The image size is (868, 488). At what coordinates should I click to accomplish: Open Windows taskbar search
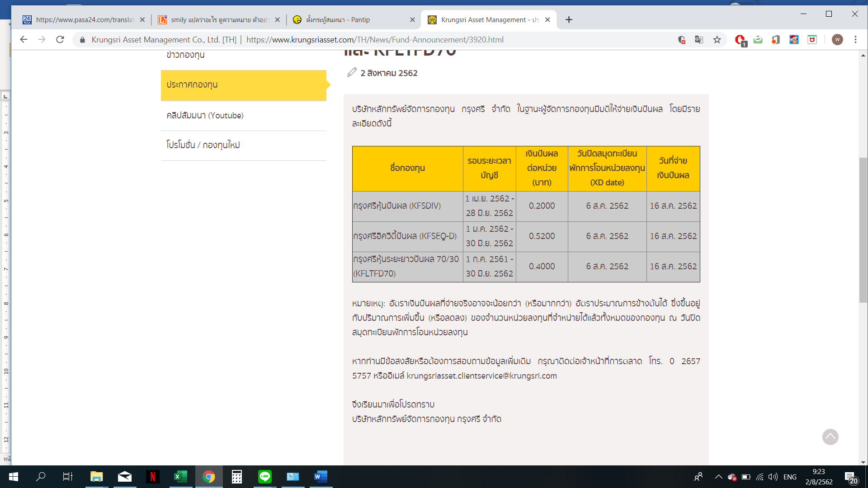(x=41, y=477)
